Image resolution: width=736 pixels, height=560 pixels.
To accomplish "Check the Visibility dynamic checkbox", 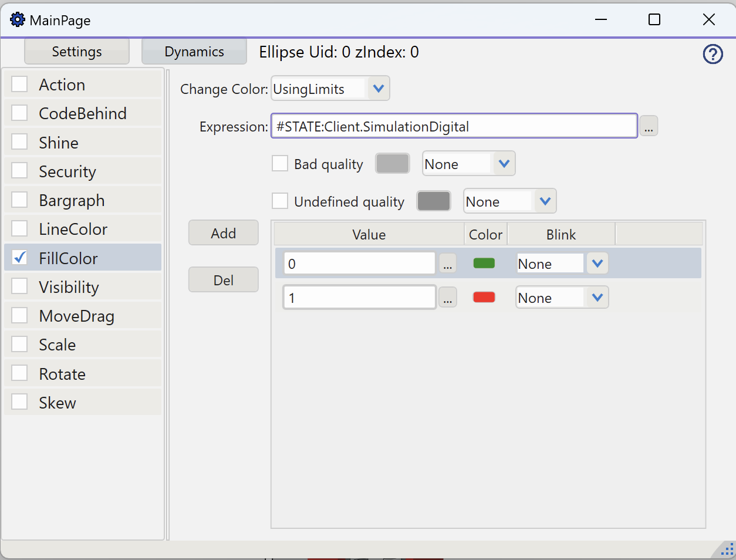I will pyautogui.click(x=20, y=286).
